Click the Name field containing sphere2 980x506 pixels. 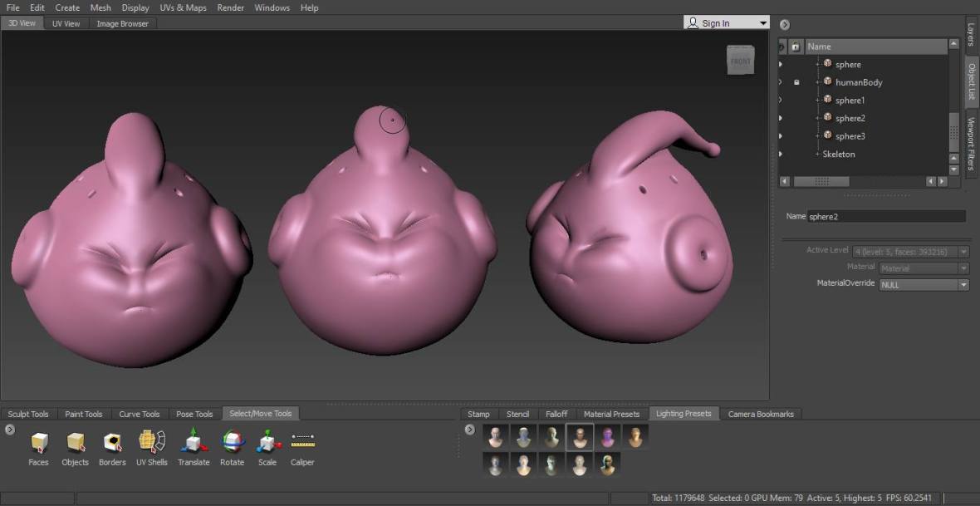point(885,216)
